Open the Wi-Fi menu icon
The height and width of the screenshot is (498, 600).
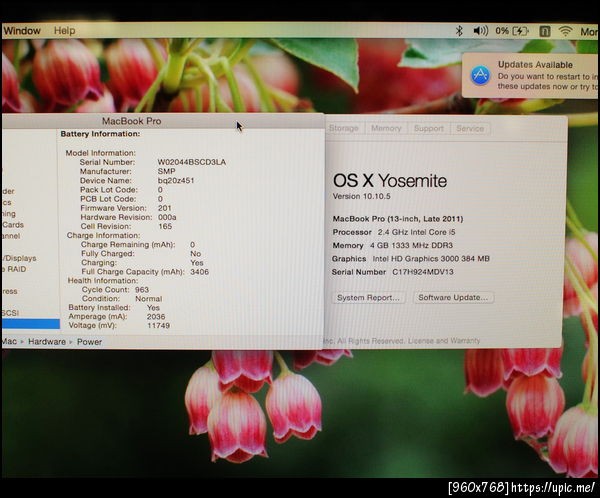(565, 31)
